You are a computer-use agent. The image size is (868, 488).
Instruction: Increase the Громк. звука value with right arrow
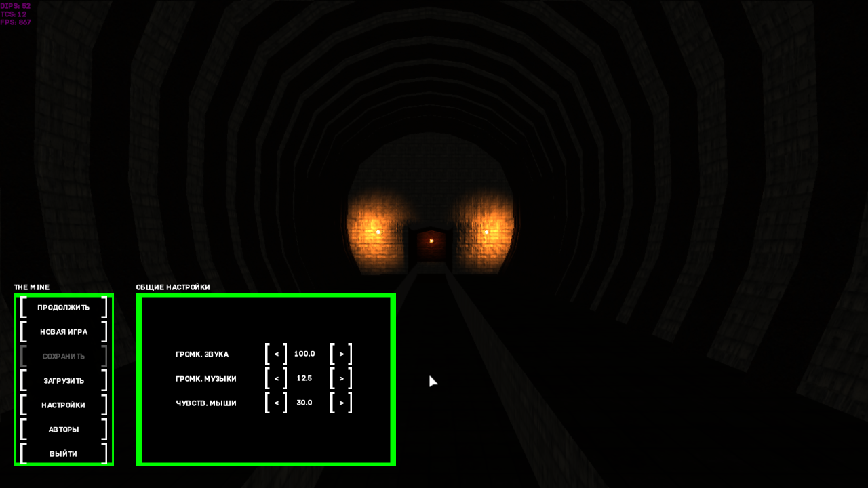pyautogui.click(x=341, y=354)
